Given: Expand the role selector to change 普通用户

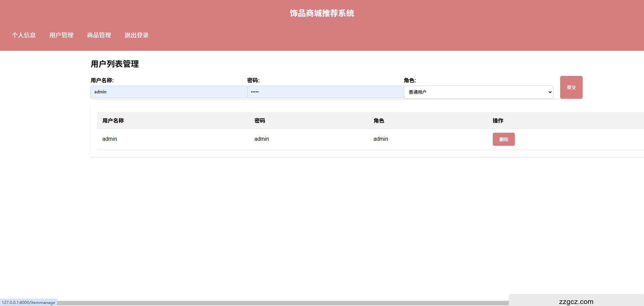Looking at the screenshot, I should click(479, 92).
